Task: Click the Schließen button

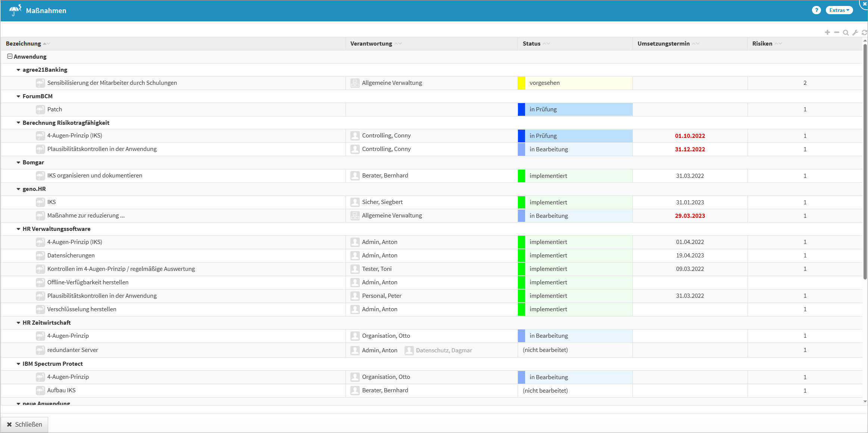Action: click(25, 424)
